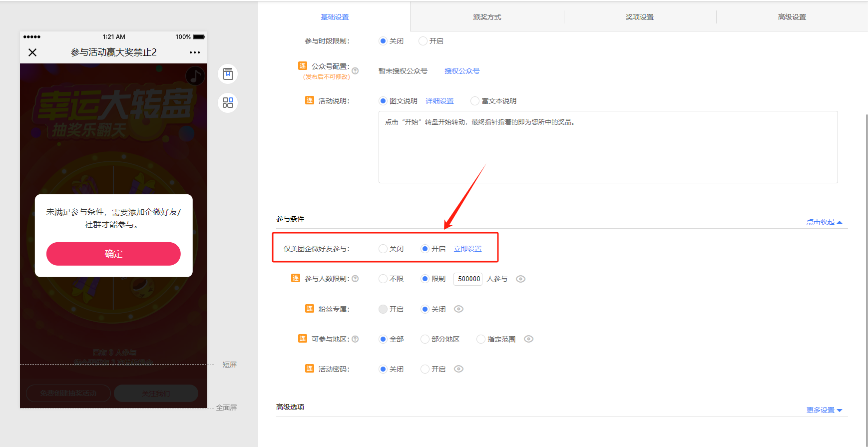Open the three-dot menu in phone preview

tap(195, 52)
